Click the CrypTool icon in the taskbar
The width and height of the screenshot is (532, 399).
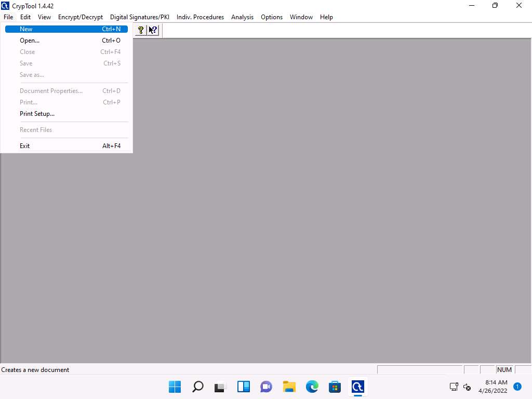point(357,387)
